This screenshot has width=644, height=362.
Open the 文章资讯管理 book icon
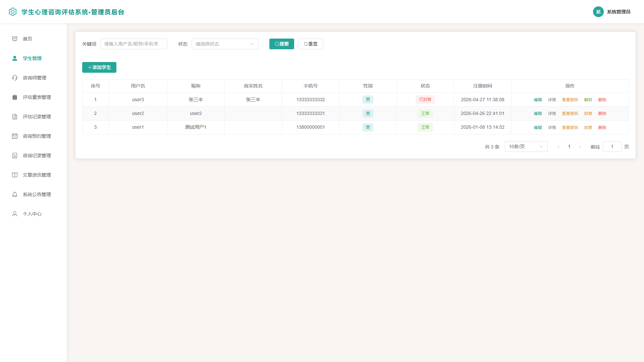tap(15, 175)
